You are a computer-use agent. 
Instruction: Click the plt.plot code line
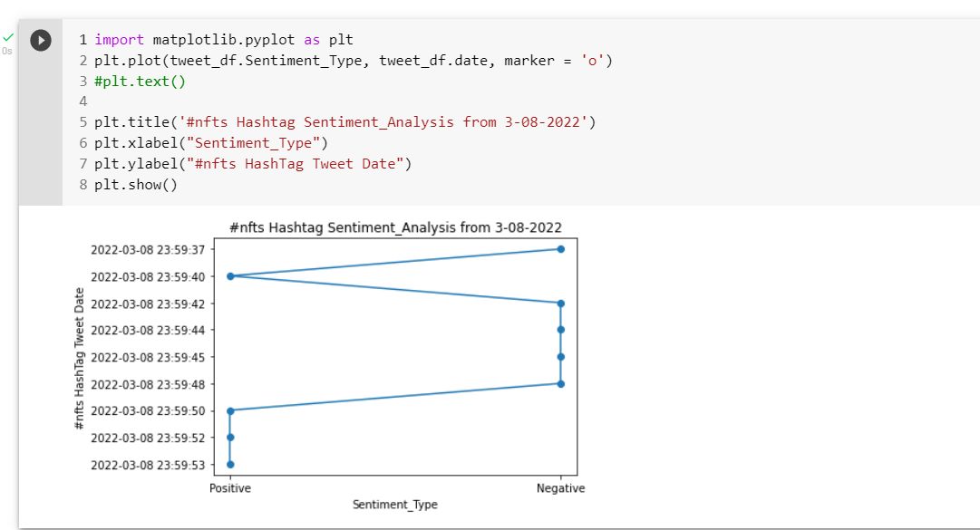(x=354, y=61)
